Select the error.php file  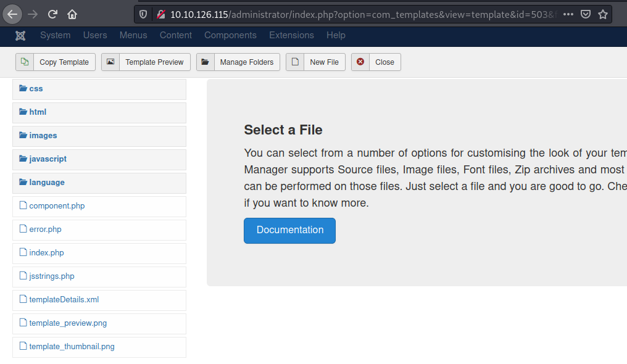45,230
